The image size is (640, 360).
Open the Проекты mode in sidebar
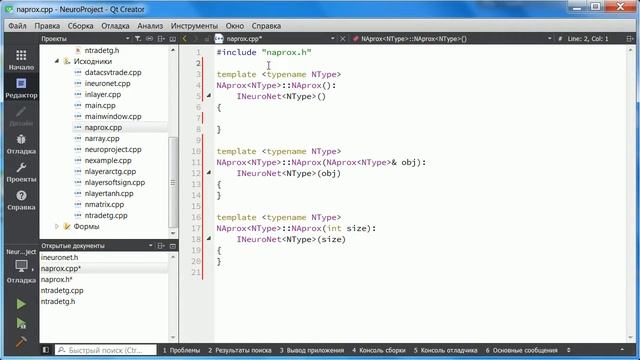click(x=21, y=172)
